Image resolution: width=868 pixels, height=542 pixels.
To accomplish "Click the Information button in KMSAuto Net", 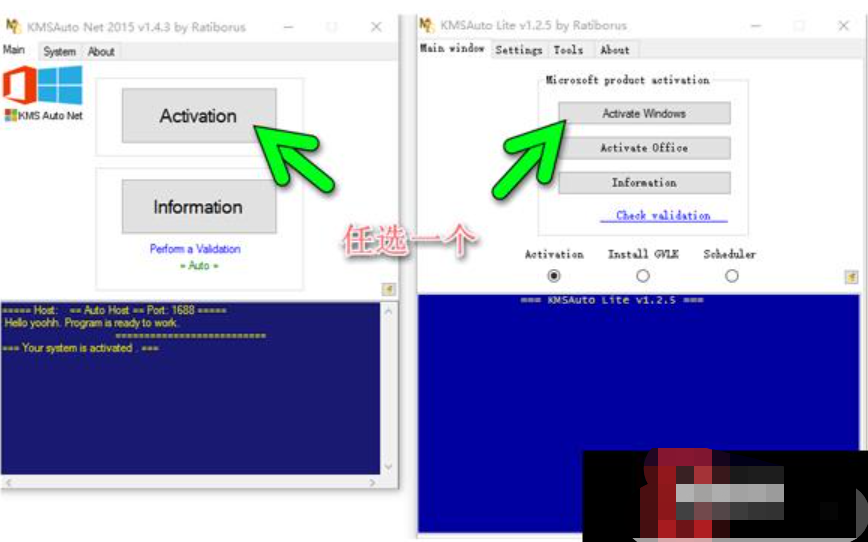I will point(199,207).
